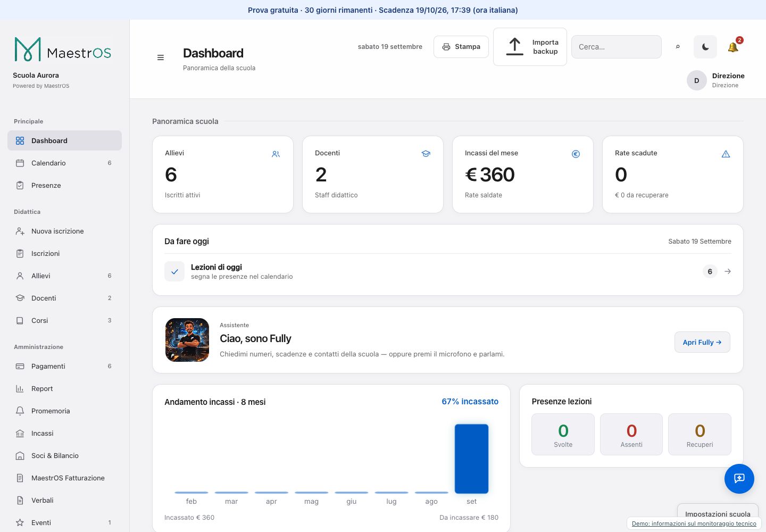766x532 pixels.
Task: Click the €360 Incassi del mese value
Action: coord(490,174)
